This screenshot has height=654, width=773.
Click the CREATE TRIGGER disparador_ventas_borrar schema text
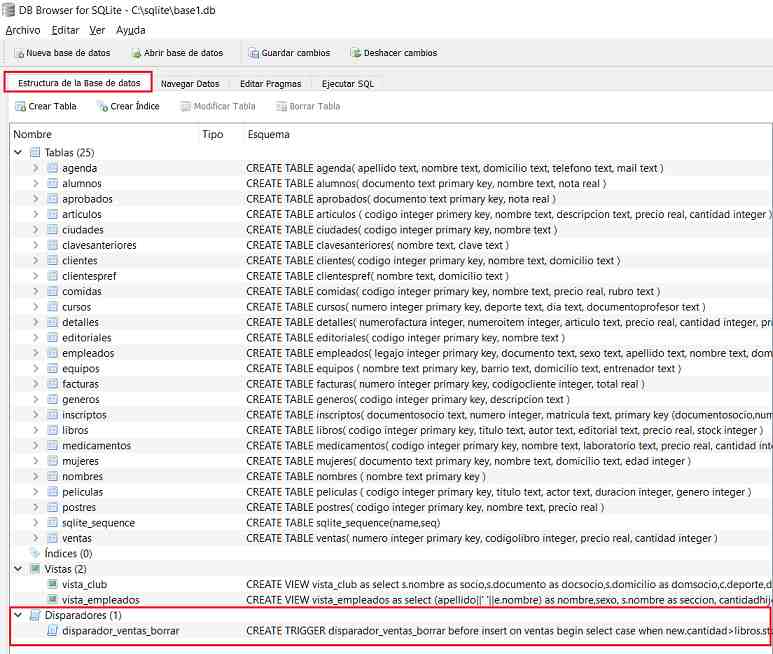click(x=509, y=631)
